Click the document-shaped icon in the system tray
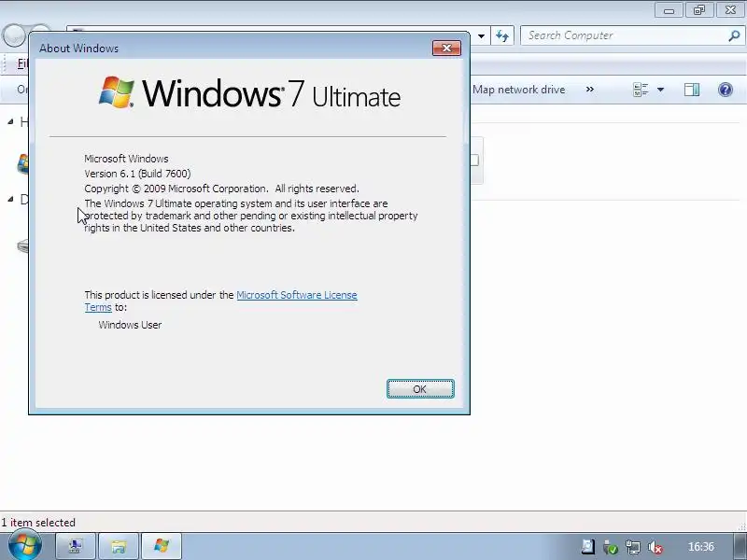This screenshot has width=747, height=560. (x=588, y=547)
